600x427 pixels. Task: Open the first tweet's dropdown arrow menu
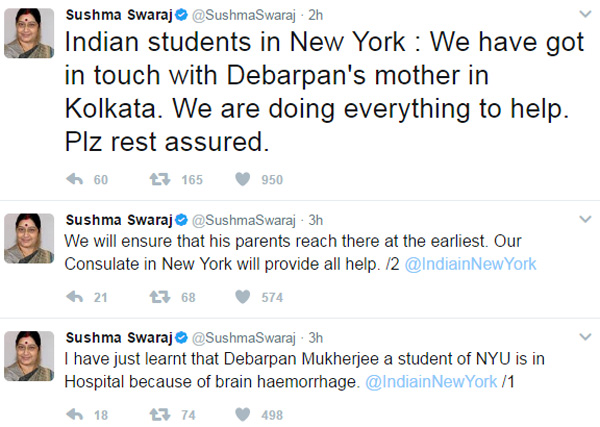coord(586,15)
